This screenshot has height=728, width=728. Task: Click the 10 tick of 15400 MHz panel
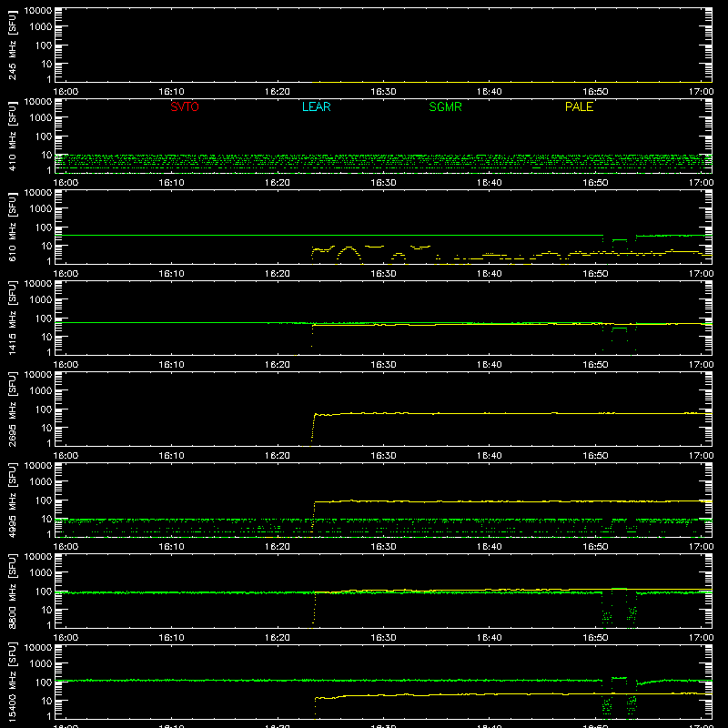(46, 701)
